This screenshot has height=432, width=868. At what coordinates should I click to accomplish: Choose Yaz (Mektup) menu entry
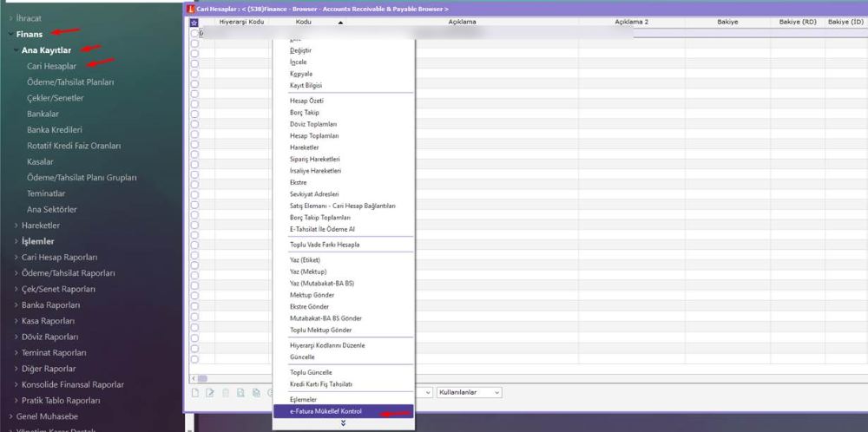pos(308,272)
